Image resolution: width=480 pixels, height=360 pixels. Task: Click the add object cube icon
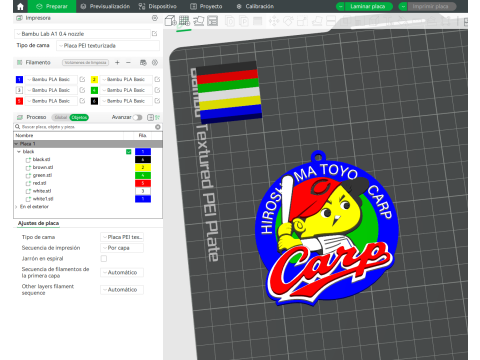[x=170, y=21]
